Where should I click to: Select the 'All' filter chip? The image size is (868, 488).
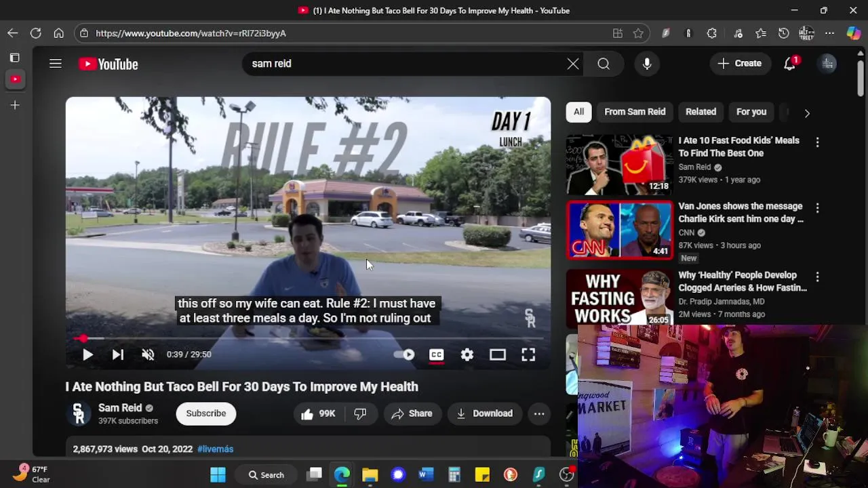click(x=578, y=112)
